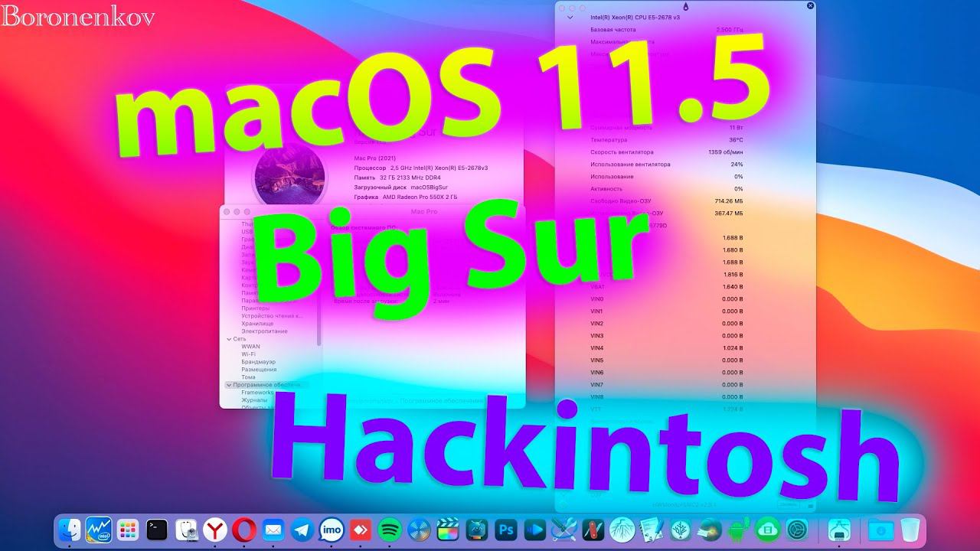
Task: Collapse the Сеть section in sidebar
Action: tap(228, 338)
